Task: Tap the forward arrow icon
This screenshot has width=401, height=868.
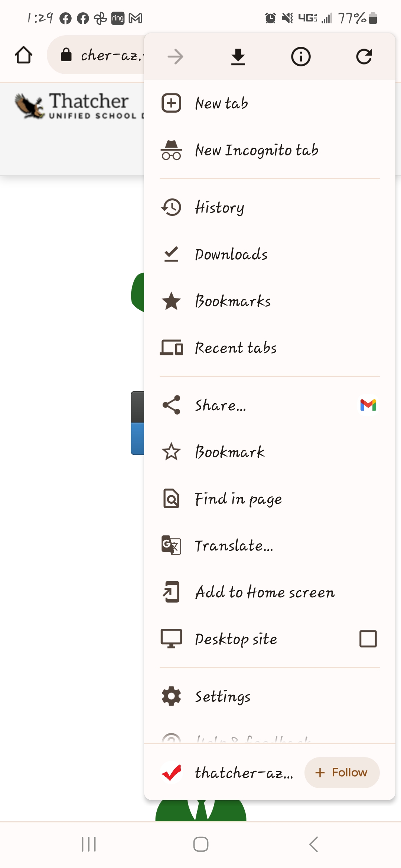Action: point(175,57)
